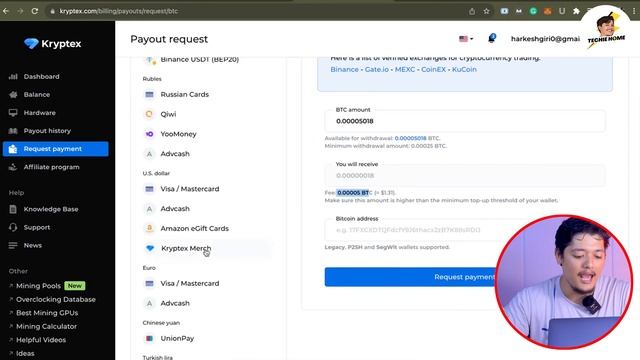The width and height of the screenshot is (640, 360).
Task: Click the Balance coins icon
Action: tap(13, 94)
